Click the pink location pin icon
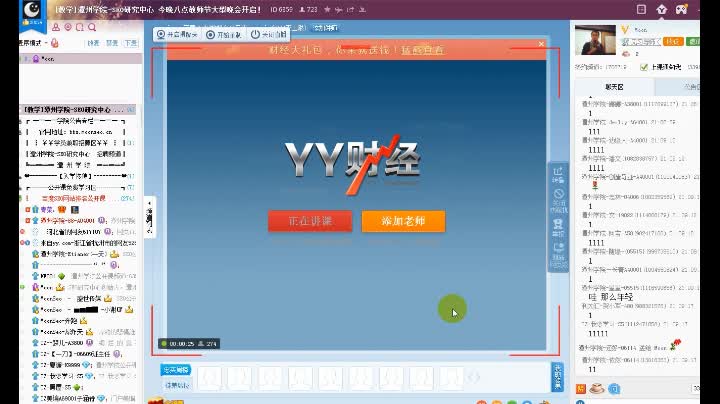Viewport: 720px width, 404px height. pos(68,28)
